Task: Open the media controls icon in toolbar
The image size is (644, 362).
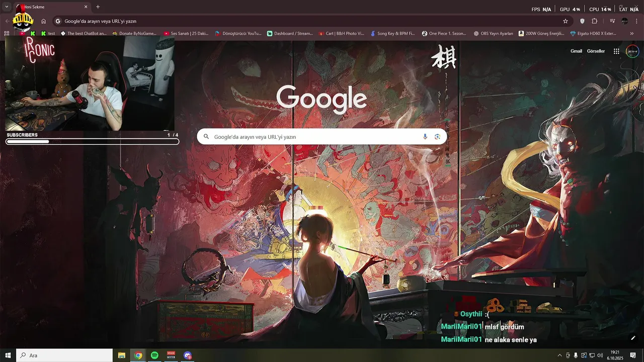Action: [x=612, y=21]
